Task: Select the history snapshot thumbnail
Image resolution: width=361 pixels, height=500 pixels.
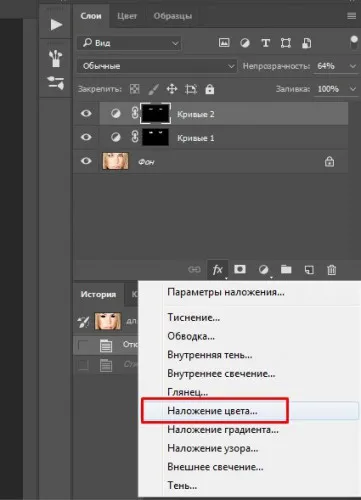Action: [108, 321]
